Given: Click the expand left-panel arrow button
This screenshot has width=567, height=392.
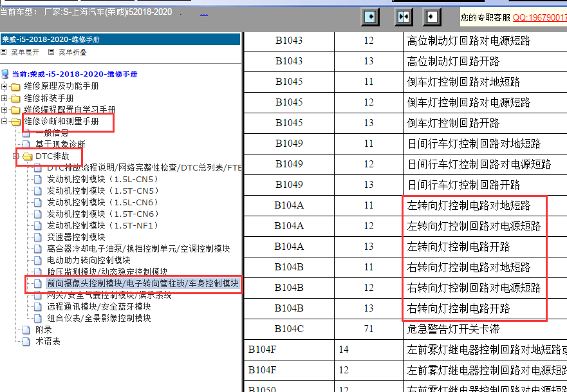Looking at the screenshot, I should point(431,17).
